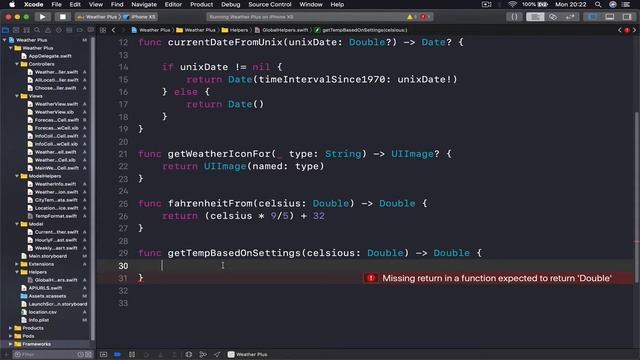Click the red error icon on line 31
Screen dimensions: 640x360
coord(371,278)
